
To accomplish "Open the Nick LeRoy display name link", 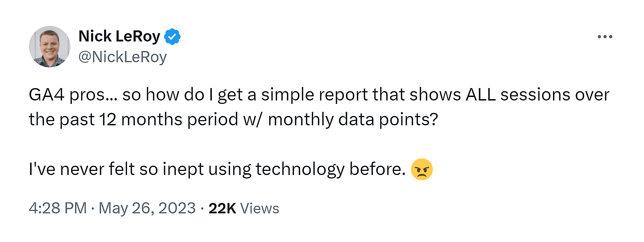I will [x=119, y=36].
